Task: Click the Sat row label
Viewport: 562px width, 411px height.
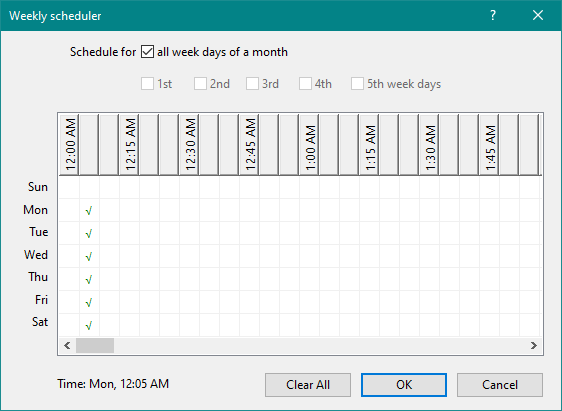Action: pos(40,322)
